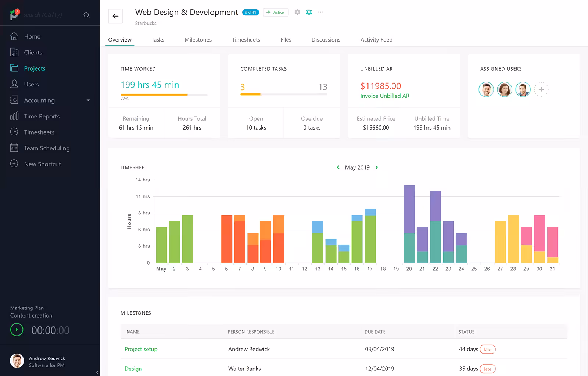Start the timer play button
The width and height of the screenshot is (588, 376).
pos(17,330)
